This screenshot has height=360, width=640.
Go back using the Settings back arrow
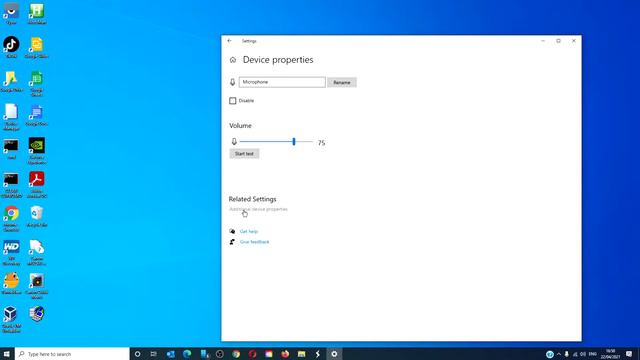(229, 41)
